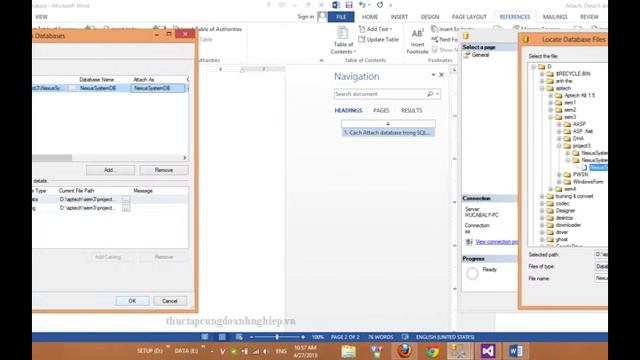
Task: Expand the sem1 folder node
Action: pyautogui.click(x=551, y=102)
